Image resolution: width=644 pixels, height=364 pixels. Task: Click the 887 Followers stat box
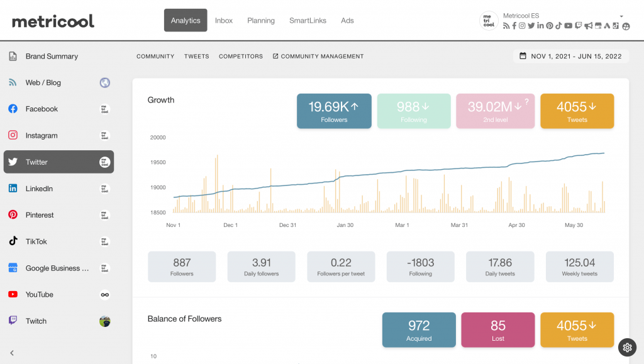(182, 267)
